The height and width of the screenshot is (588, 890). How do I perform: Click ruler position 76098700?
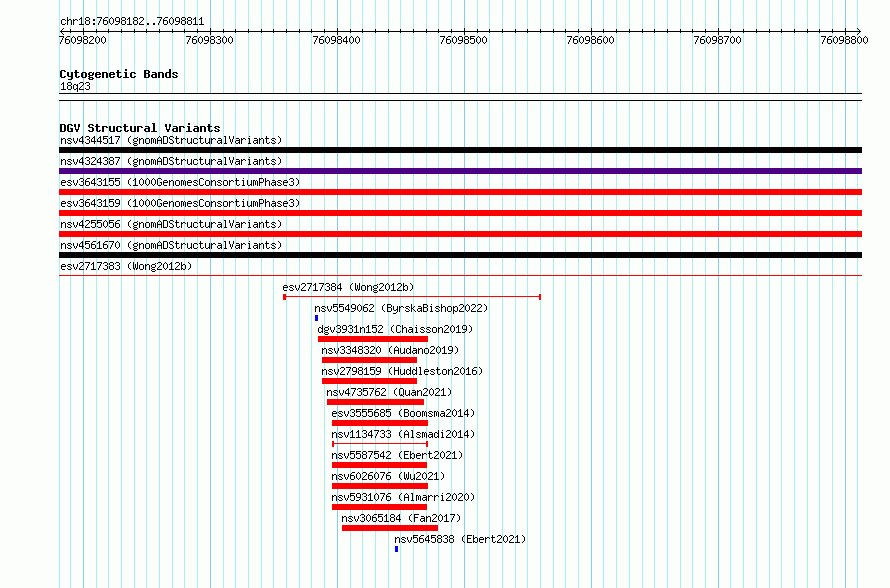[x=717, y=40]
